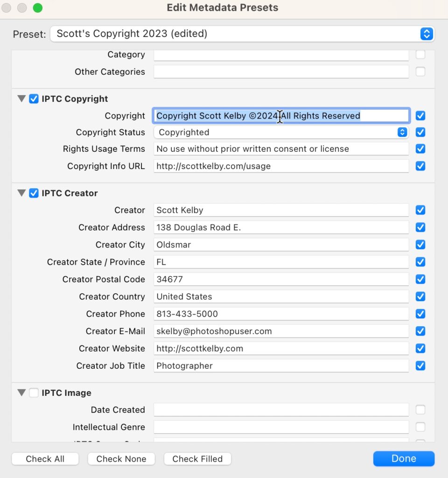Uncheck the Creator Phone checkbox
The width and height of the screenshot is (448, 478).
(x=420, y=314)
